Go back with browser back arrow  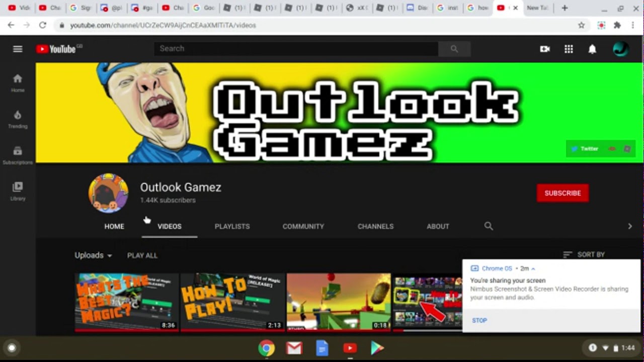pyautogui.click(x=11, y=25)
